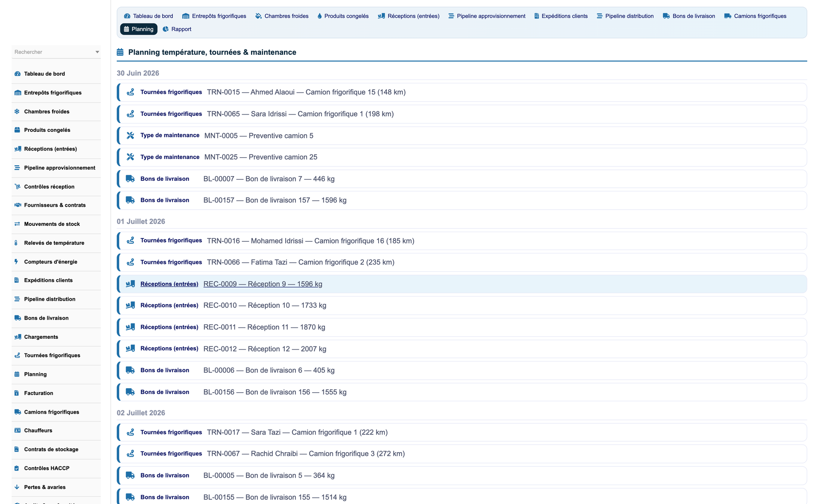The width and height of the screenshot is (814, 504).
Task: Click sidebar Contrôles réception icon
Action: (x=17, y=187)
